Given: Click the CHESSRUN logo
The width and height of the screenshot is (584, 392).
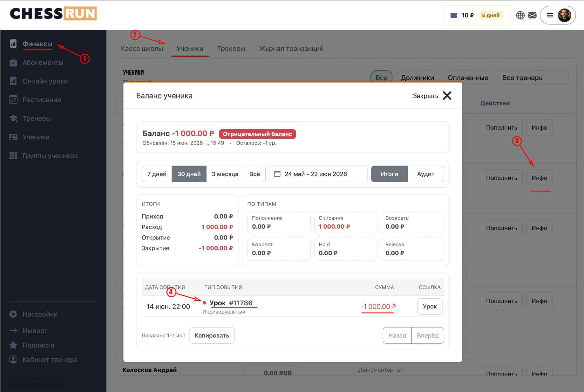Looking at the screenshot, I should click(x=53, y=14).
